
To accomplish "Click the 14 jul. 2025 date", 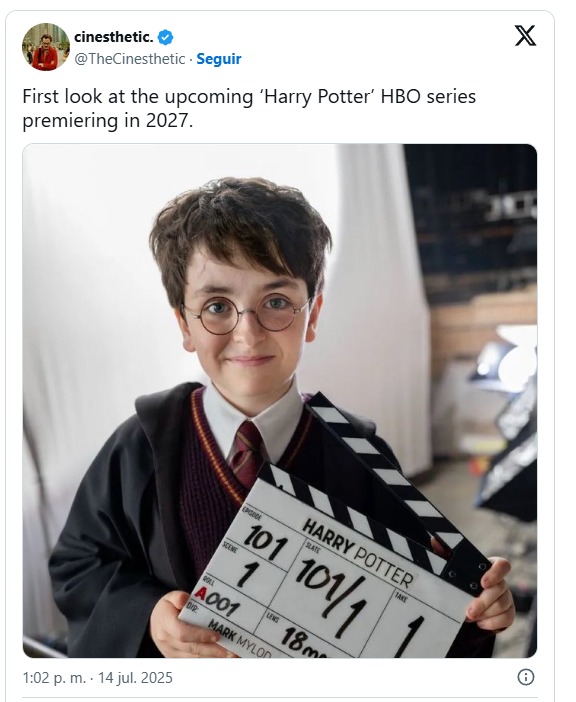I will (x=135, y=677).
